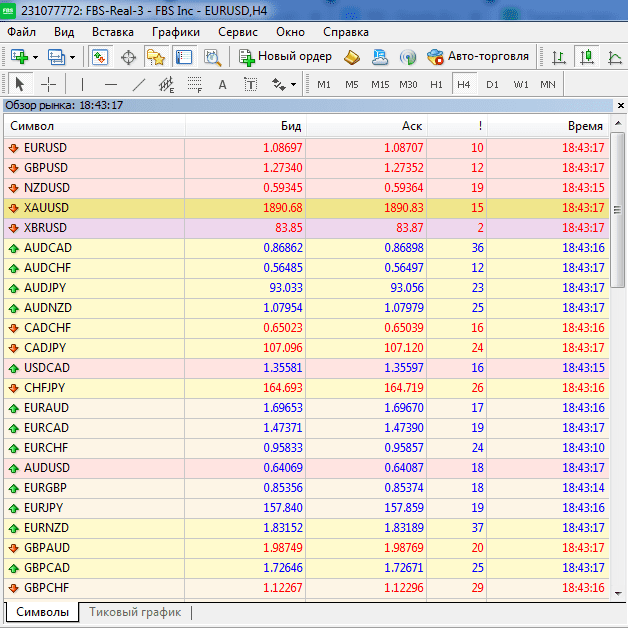Switch to W1 timeframe
The width and height of the screenshot is (628, 628).
pyautogui.click(x=521, y=85)
